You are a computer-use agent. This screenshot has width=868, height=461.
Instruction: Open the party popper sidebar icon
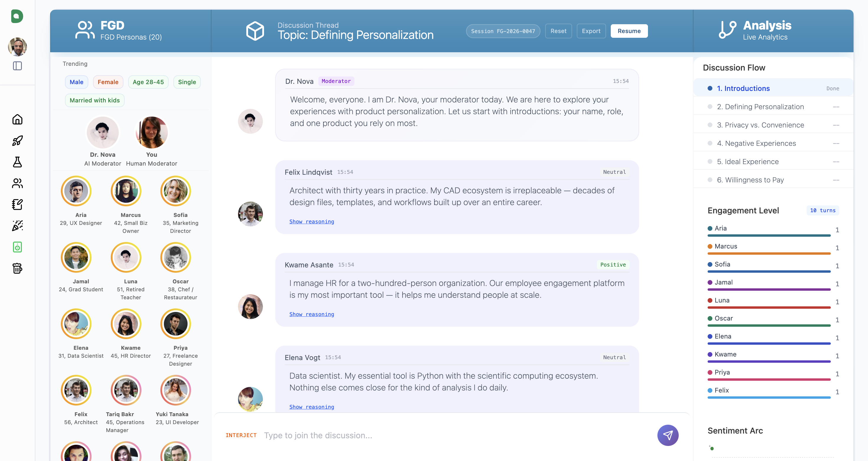pyautogui.click(x=17, y=225)
